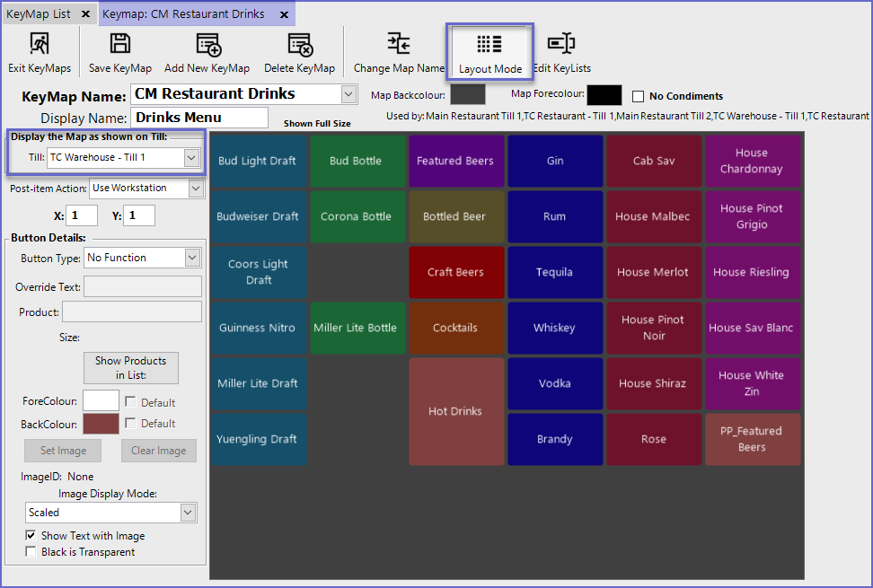Activate Layout Mode in the toolbar
The width and height of the screenshot is (873, 588).
[x=489, y=53]
